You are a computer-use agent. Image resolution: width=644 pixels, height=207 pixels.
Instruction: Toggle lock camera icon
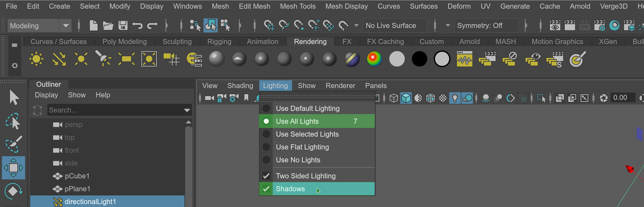click(222, 98)
